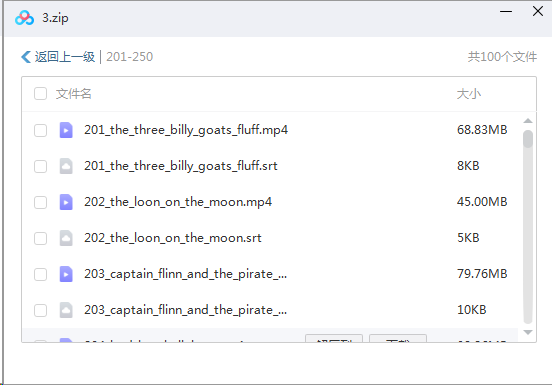Check the box for 201_the_three_billy_goats_fluff.mp4
This screenshot has height=385, width=552.
point(40,130)
